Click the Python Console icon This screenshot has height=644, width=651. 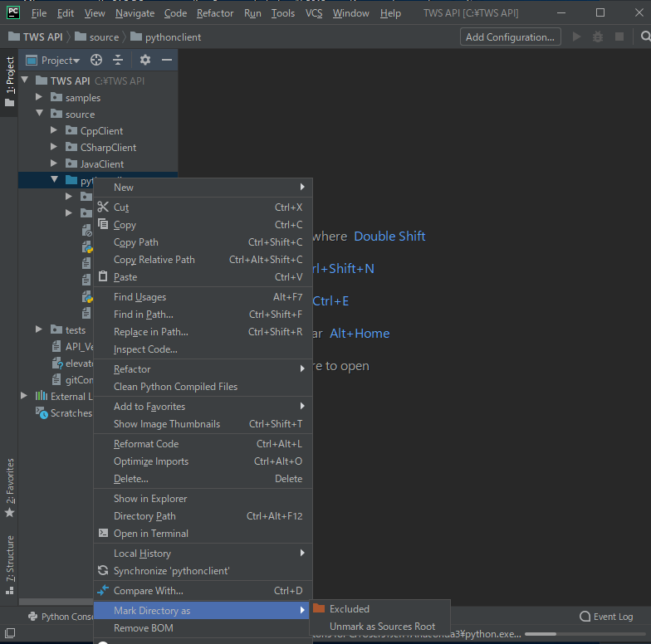pyautogui.click(x=33, y=617)
